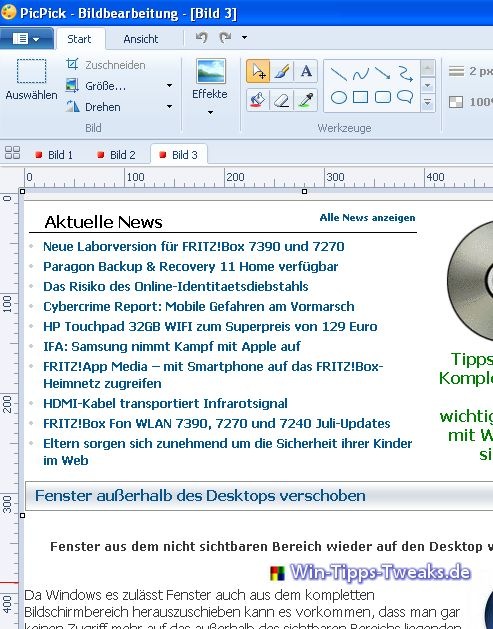Open FRITZ!Box Fon WLAN Juli-Updates link
This screenshot has height=629, width=493.
click(217, 424)
